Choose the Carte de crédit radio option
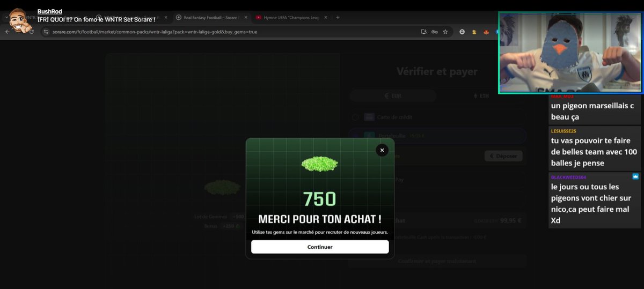Image resolution: width=644 pixels, height=289 pixels. [x=355, y=117]
